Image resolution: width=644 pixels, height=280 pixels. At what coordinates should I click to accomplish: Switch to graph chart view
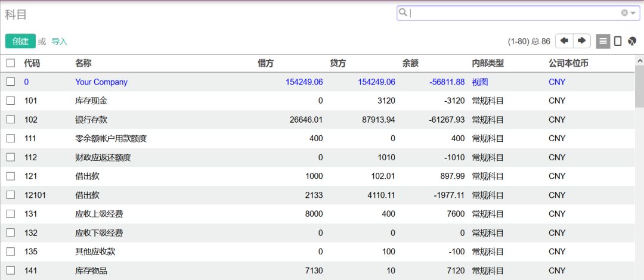coord(632,41)
